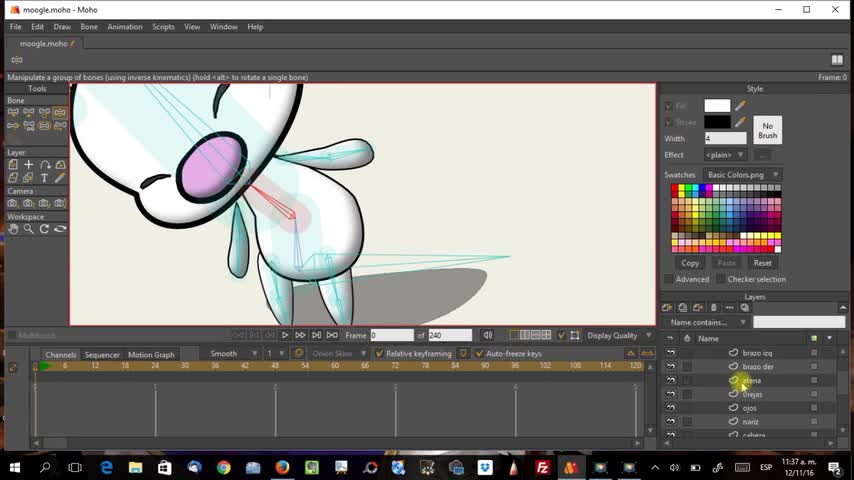Image resolution: width=854 pixels, height=480 pixels.
Task: Open the layers more options ellipsis
Action: click(x=729, y=308)
